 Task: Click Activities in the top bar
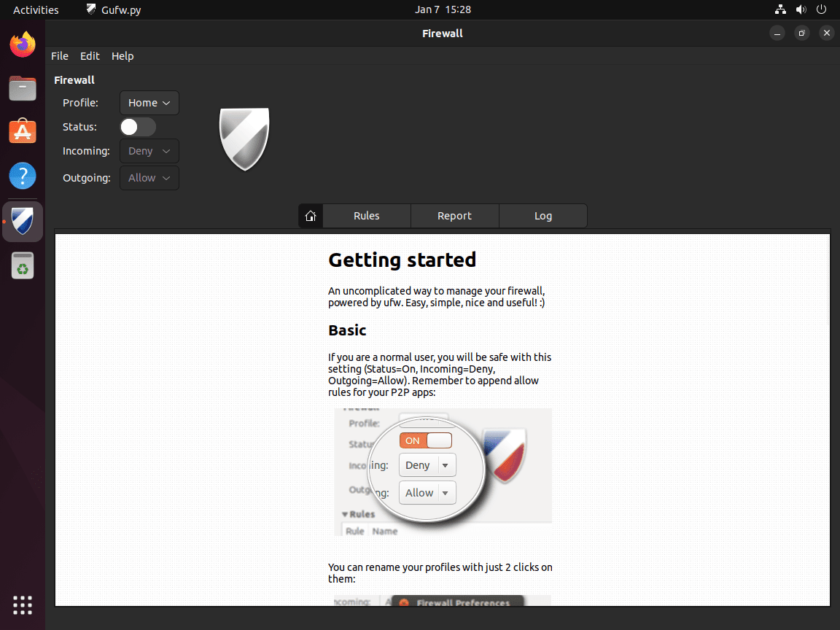(36, 9)
